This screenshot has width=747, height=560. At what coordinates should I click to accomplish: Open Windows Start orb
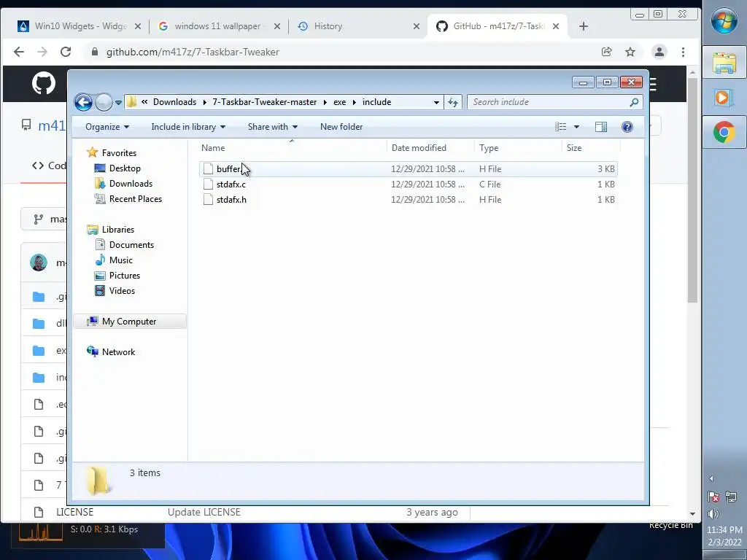(x=724, y=20)
